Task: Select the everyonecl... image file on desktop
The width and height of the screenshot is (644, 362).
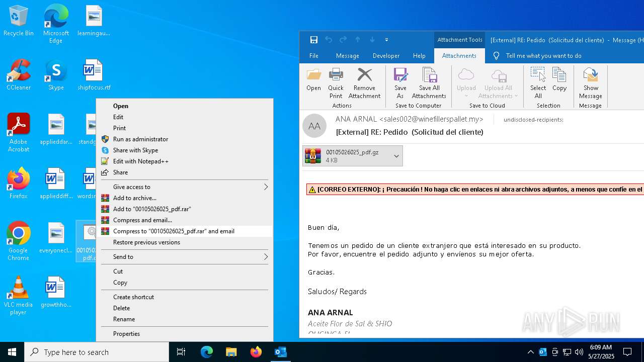Action: [x=56, y=238]
